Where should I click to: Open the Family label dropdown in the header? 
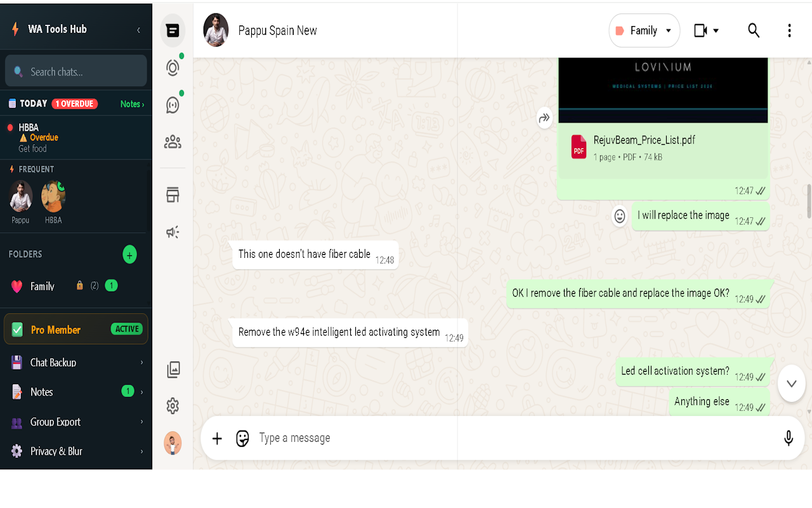(x=644, y=30)
